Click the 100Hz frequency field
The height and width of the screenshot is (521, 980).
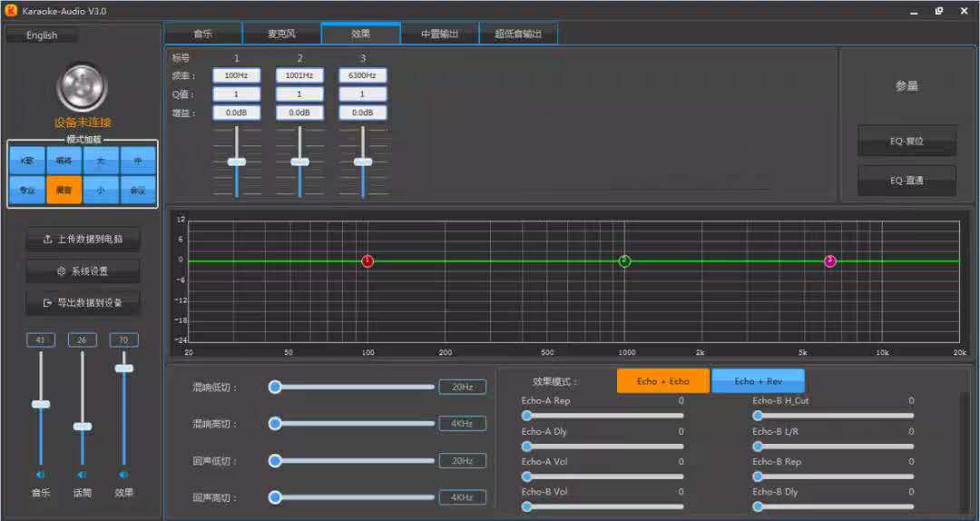coord(236,75)
